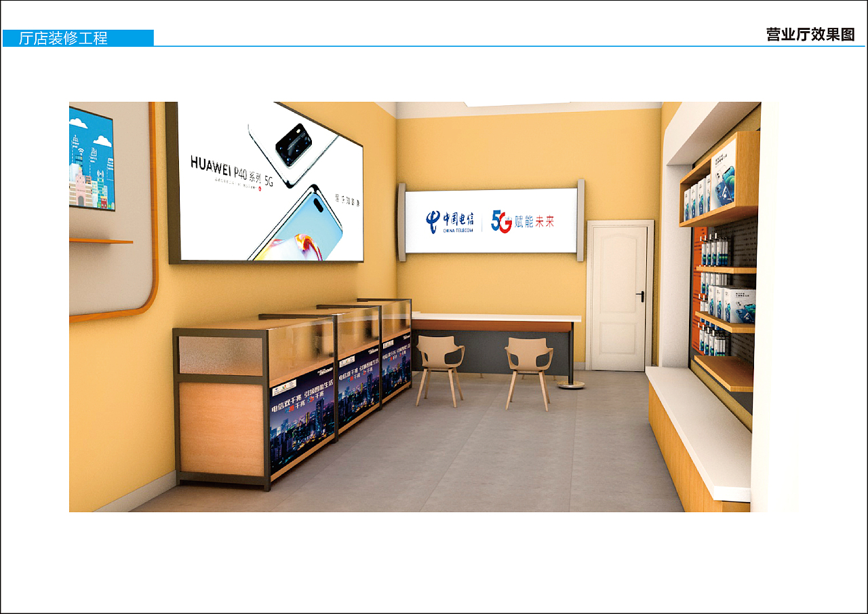Click the China Telecom logo on wall sign
Image resolution: width=868 pixels, height=614 pixels.
(450, 221)
